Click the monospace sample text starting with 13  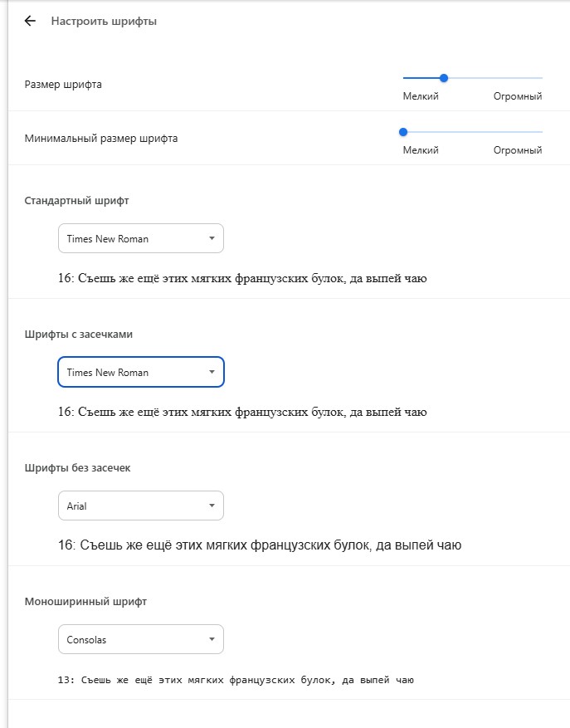(x=236, y=680)
